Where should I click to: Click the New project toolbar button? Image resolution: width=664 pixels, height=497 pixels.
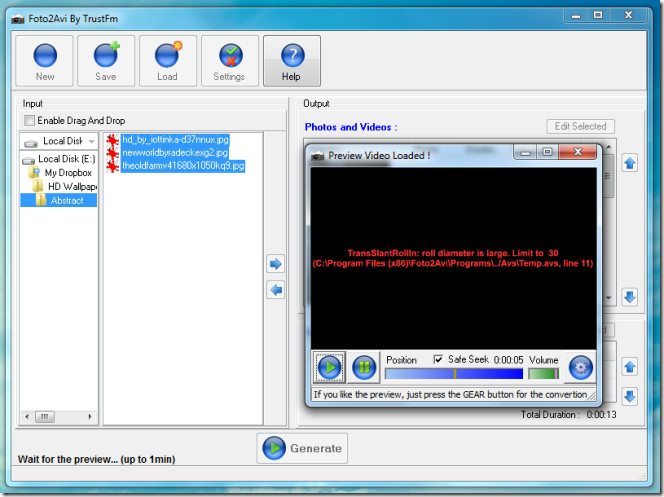44,61
